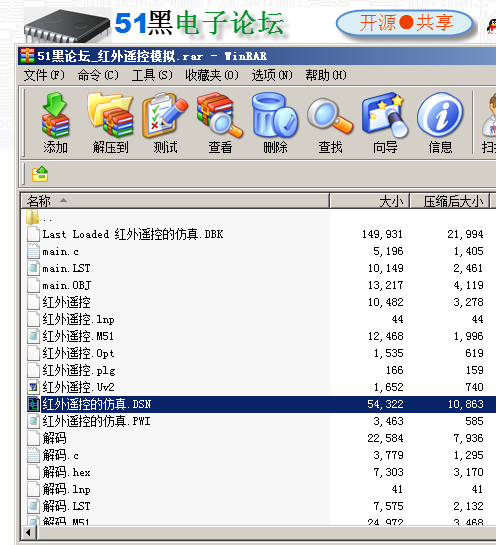Click size value 22,584
This screenshot has width=496, height=545.
385,438
